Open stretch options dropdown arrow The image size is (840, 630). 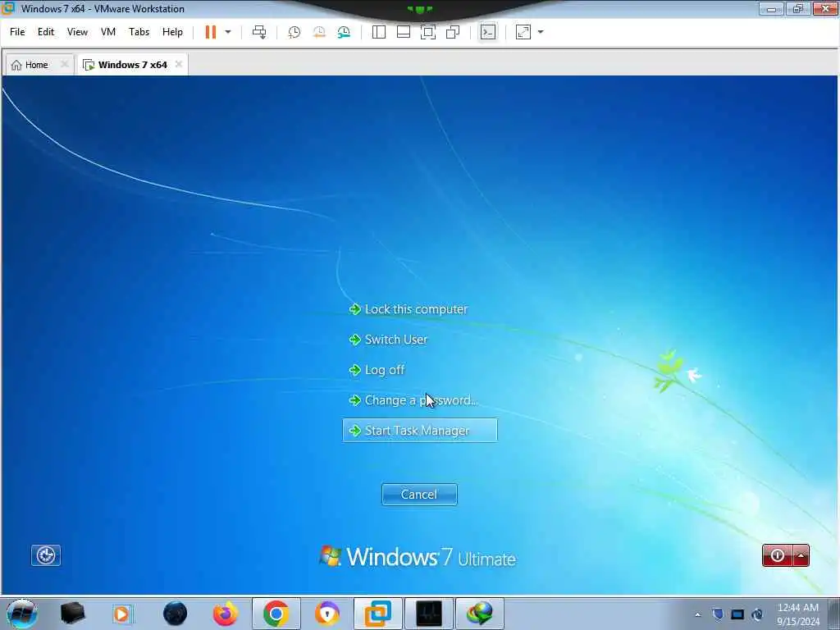(x=541, y=32)
